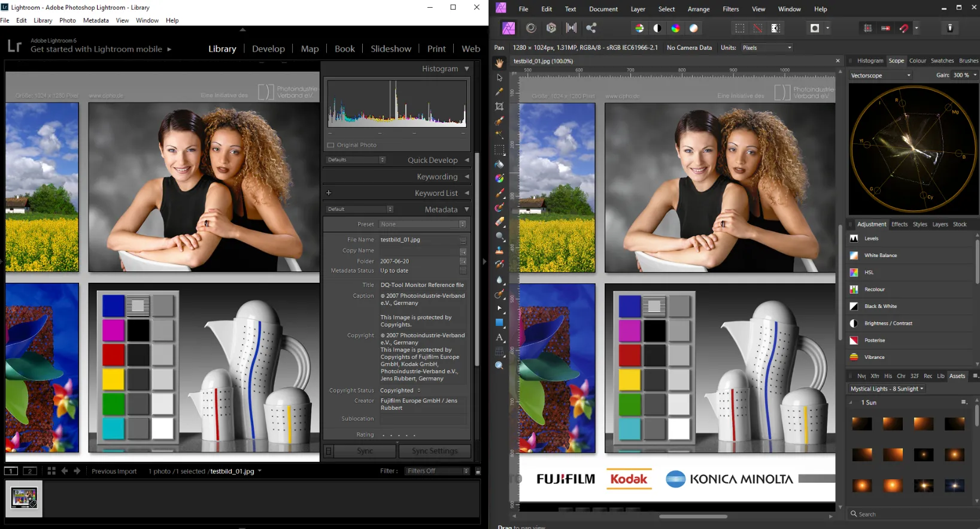Open the Filters menu in Affinity Photo

730,9
